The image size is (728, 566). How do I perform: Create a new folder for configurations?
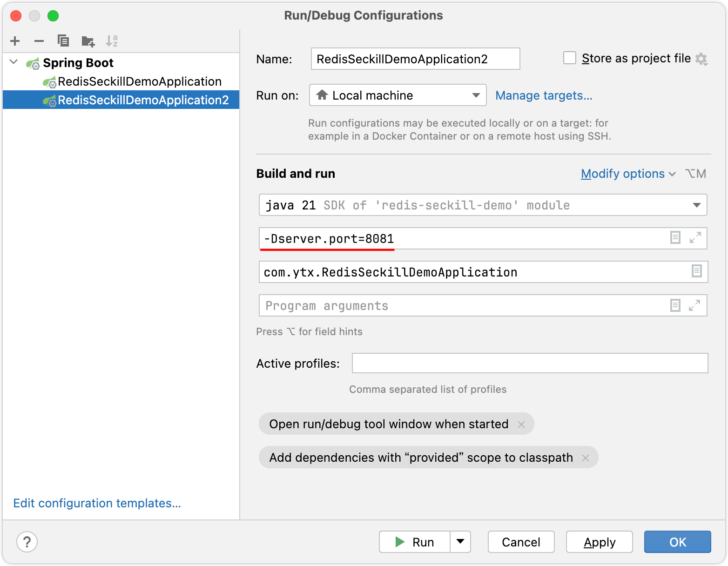coord(88,41)
